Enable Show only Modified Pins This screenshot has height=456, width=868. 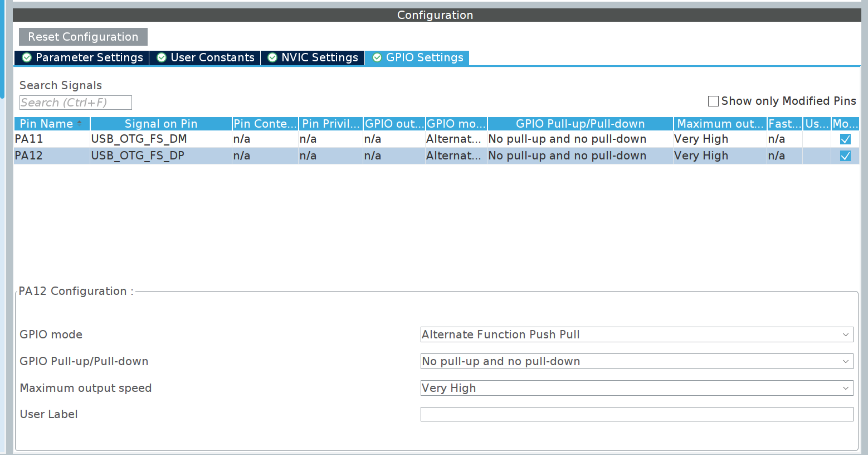coord(713,101)
